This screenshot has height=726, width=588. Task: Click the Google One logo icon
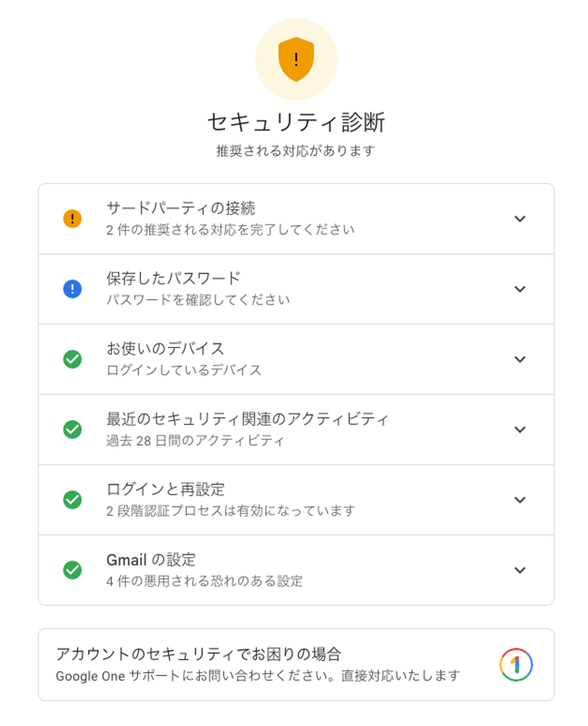click(515, 664)
